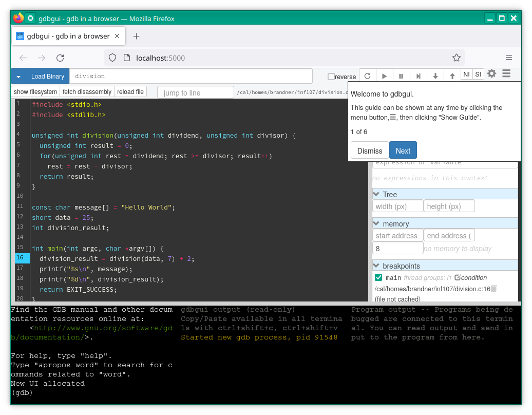
Task: Disable the main breakpoint checkbox
Action: [378, 277]
